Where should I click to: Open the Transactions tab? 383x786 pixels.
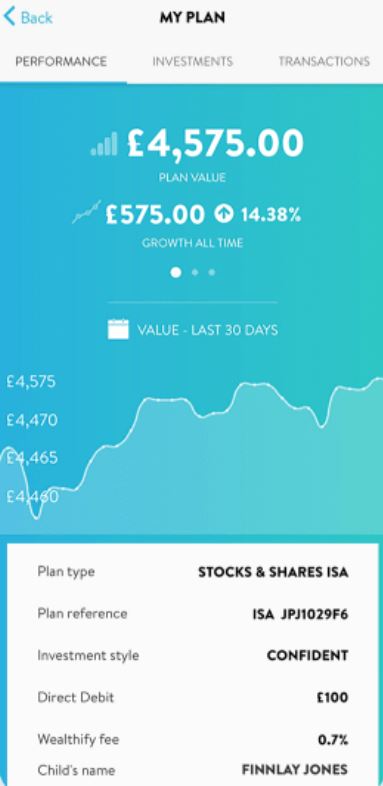pyautogui.click(x=324, y=62)
